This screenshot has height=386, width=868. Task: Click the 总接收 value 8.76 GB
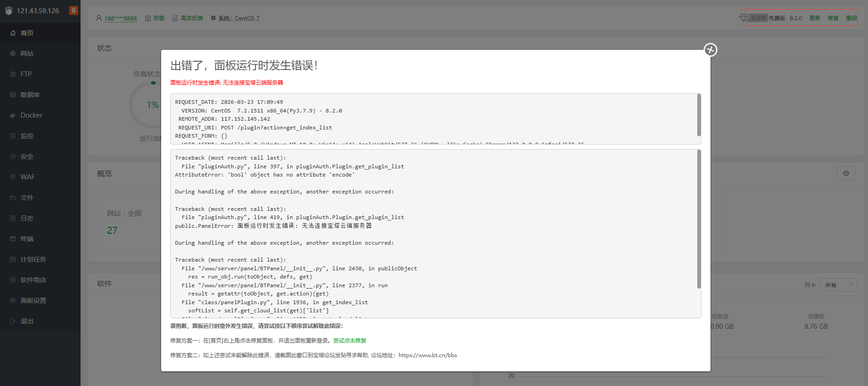816,327
